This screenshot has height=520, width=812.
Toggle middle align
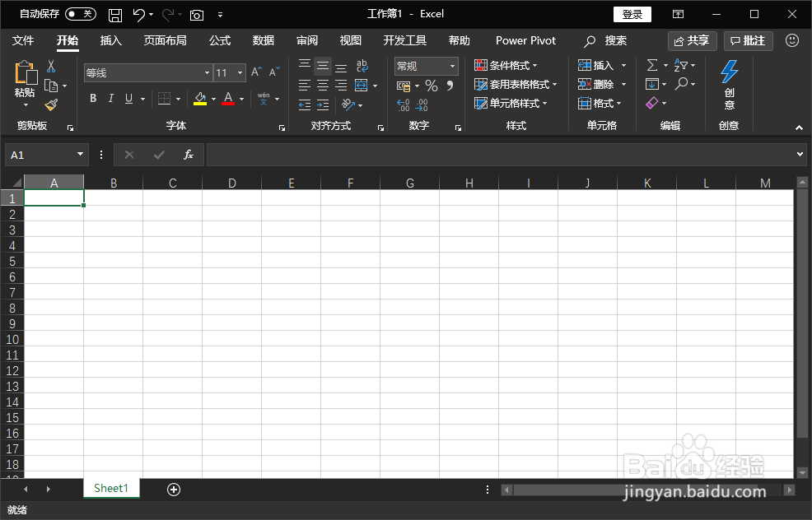323,66
